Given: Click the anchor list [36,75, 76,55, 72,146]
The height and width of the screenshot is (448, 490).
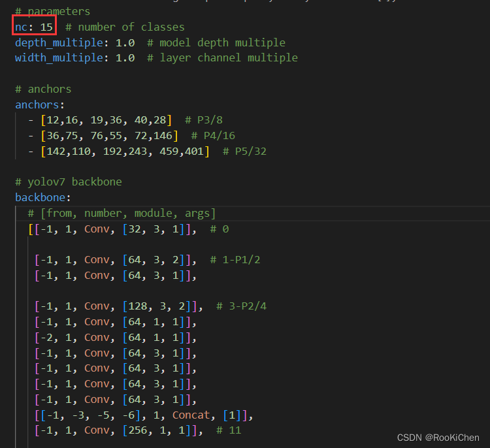Looking at the screenshot, I should pyautogui.click(x=109, y=136).
